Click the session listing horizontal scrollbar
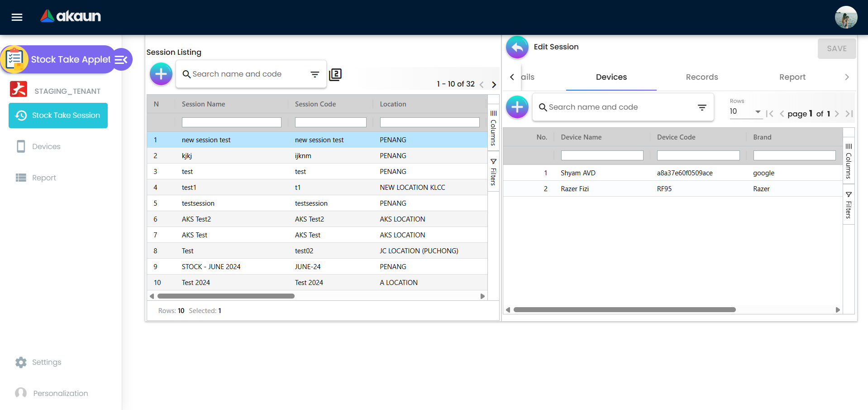 click(x=226, y=296)
